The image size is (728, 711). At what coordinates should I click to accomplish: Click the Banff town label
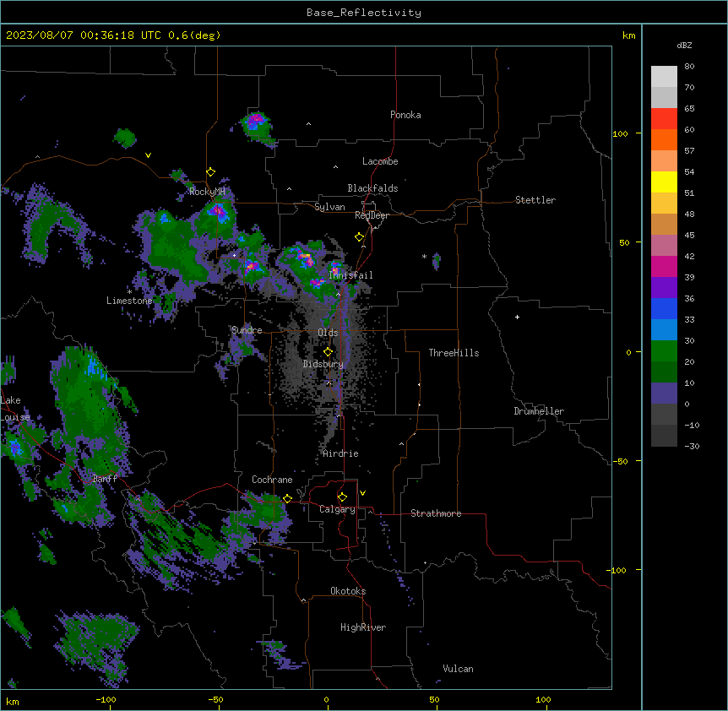(x=105, y=479)
